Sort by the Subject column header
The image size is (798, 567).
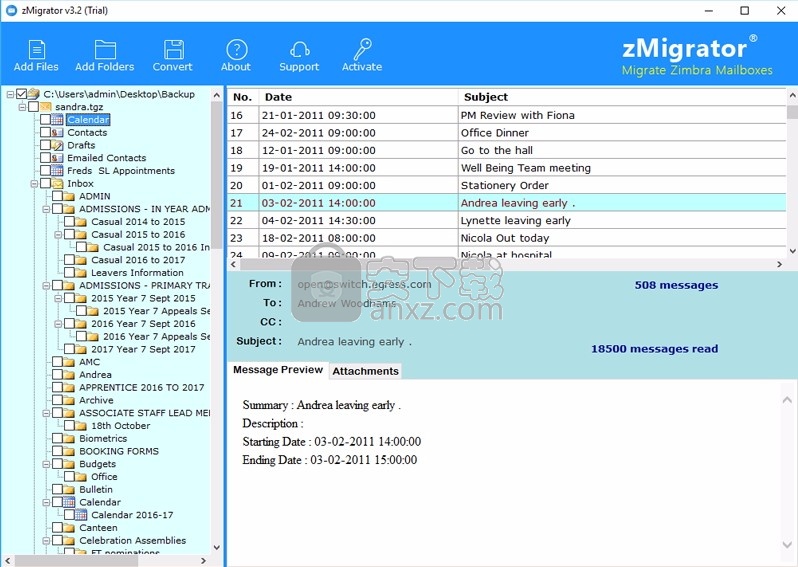(x=622, y=97)
